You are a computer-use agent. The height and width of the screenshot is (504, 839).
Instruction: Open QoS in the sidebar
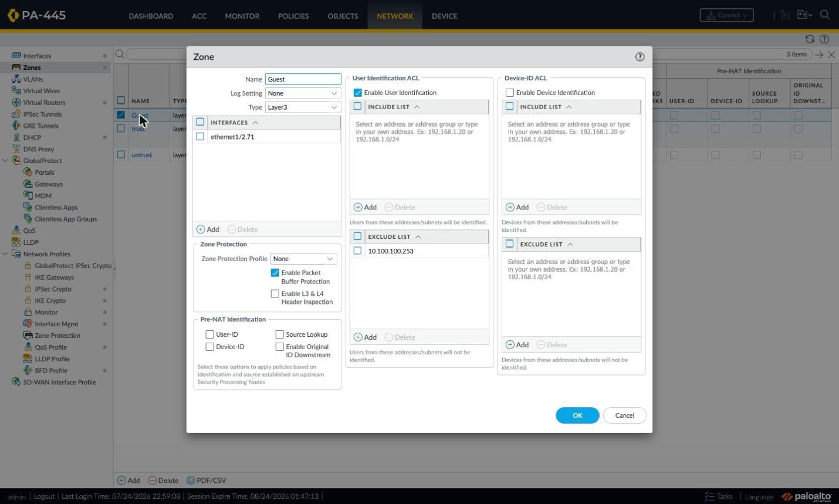29,231
